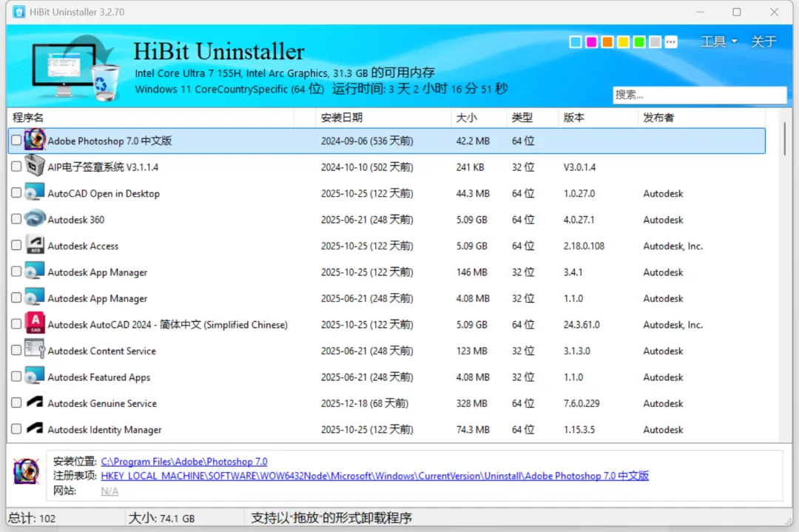Choose the light blue theme color swatch
This screenshot has height=532, width=799.
point(576,41)
